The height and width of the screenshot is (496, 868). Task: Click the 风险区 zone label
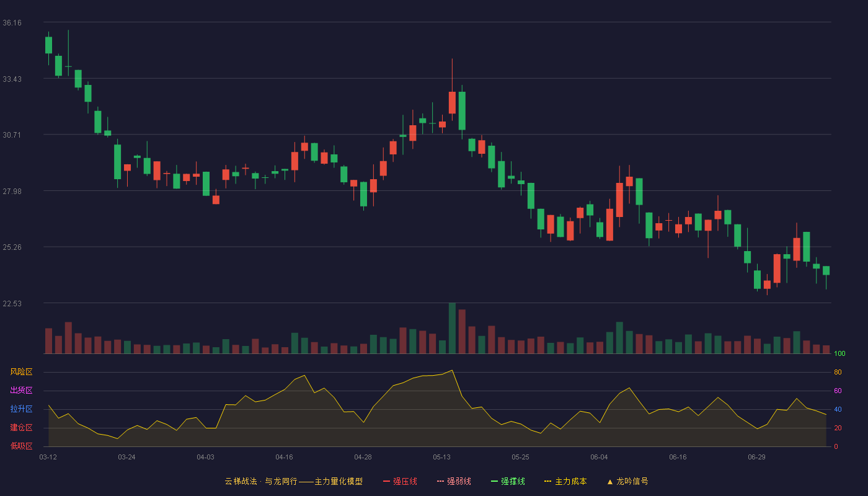[x=21, y=372]
